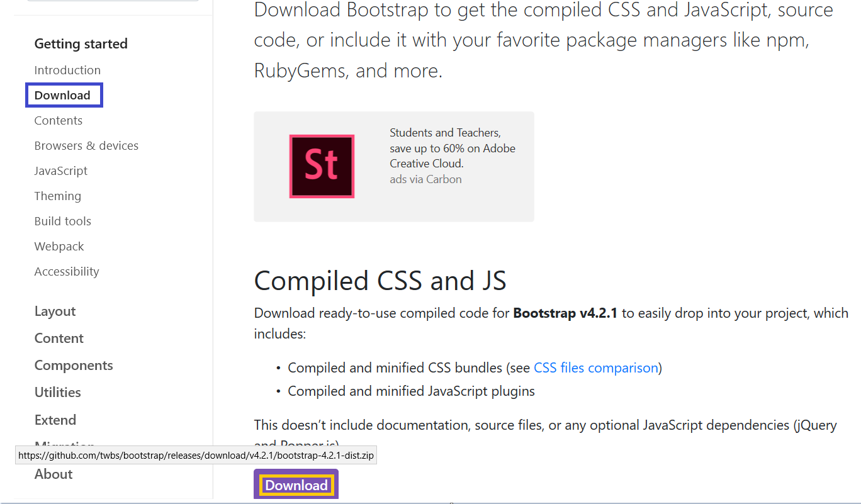This screenshot has height=504, width=861.
Task: Open the Contents sidebar link
Action: [x=59, y=120]
